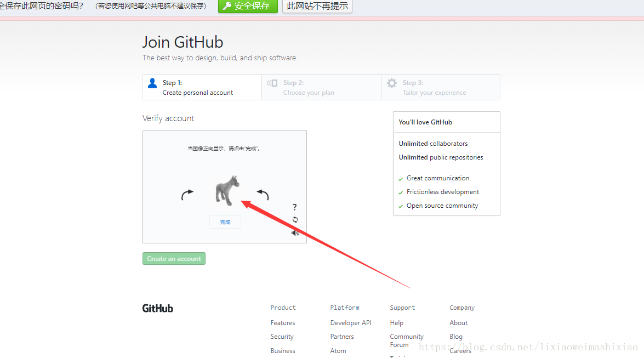This screenshot has height=358, width=644.
Task: Click checkmark next to Frictionless development
Action: pyautogui.click(x=401, y=193)
